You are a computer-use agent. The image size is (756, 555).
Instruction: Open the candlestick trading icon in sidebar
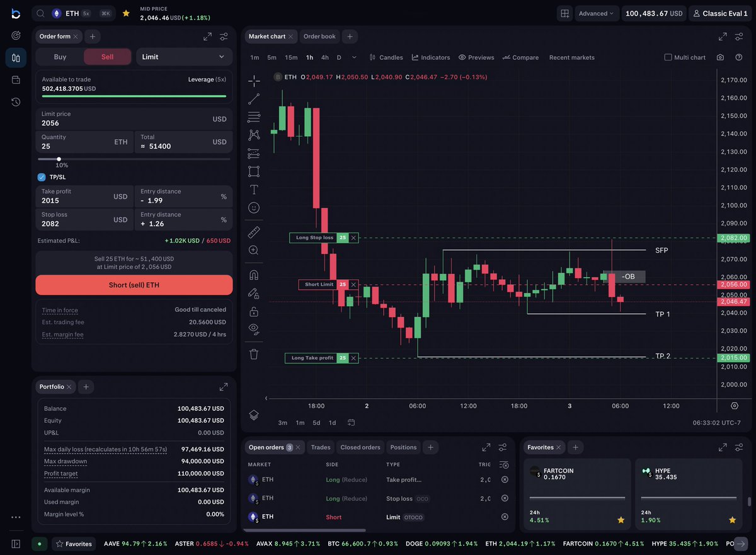(16, 57)
